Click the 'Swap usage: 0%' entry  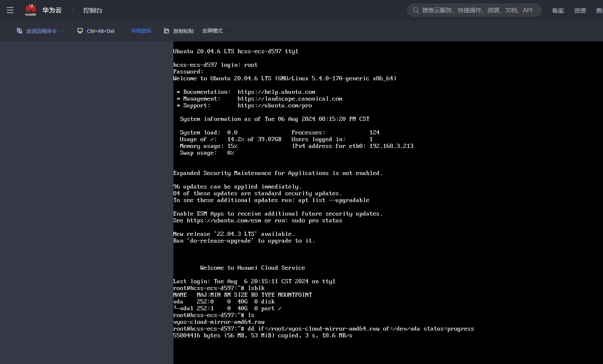pos(207,153)
